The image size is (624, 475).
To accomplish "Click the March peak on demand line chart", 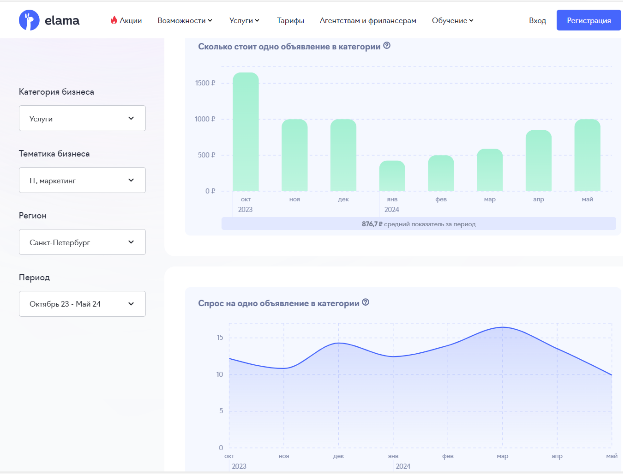I will (x=501, y=328).
